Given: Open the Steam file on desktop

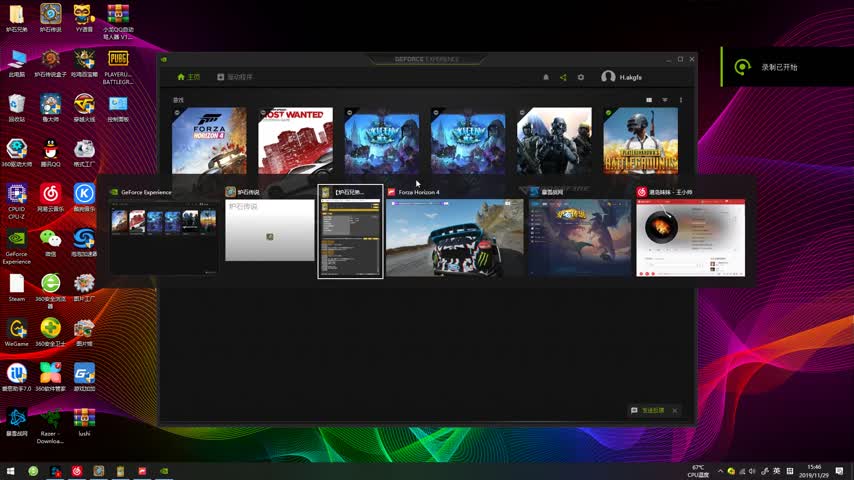Looking at the screenshot, I should pos(16,288).
